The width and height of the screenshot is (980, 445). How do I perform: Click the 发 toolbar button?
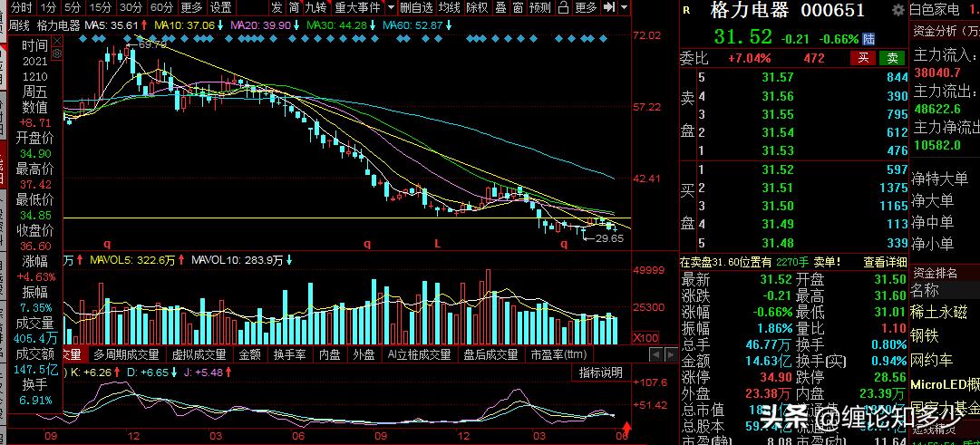click(277, 7)
